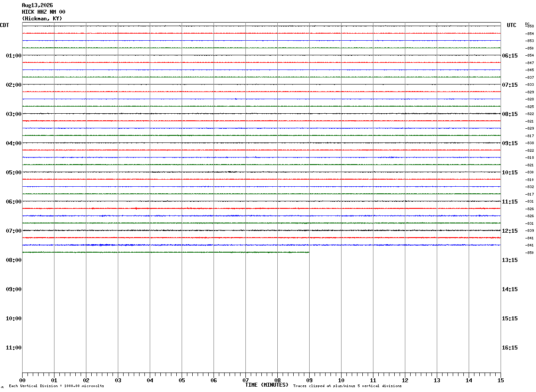The height and width of the screenshot is (392, 536).
Task: Click minute marker '07' on the time axis
Action: [245, 380]
